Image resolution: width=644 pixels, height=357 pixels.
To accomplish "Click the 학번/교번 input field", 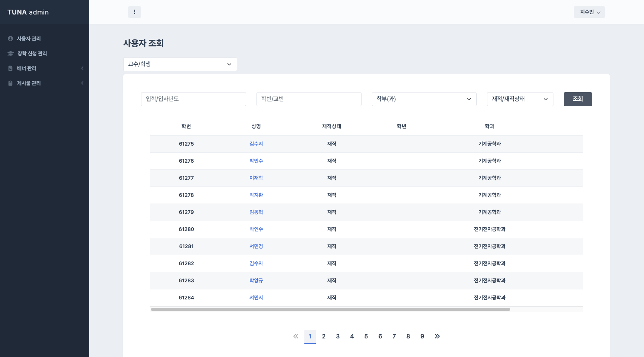I will [309, 99].
